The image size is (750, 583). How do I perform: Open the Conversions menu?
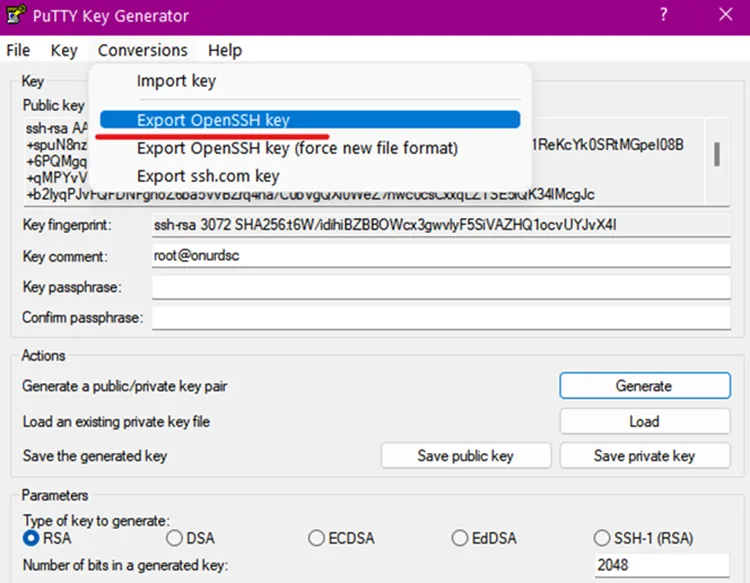(143, 50)
